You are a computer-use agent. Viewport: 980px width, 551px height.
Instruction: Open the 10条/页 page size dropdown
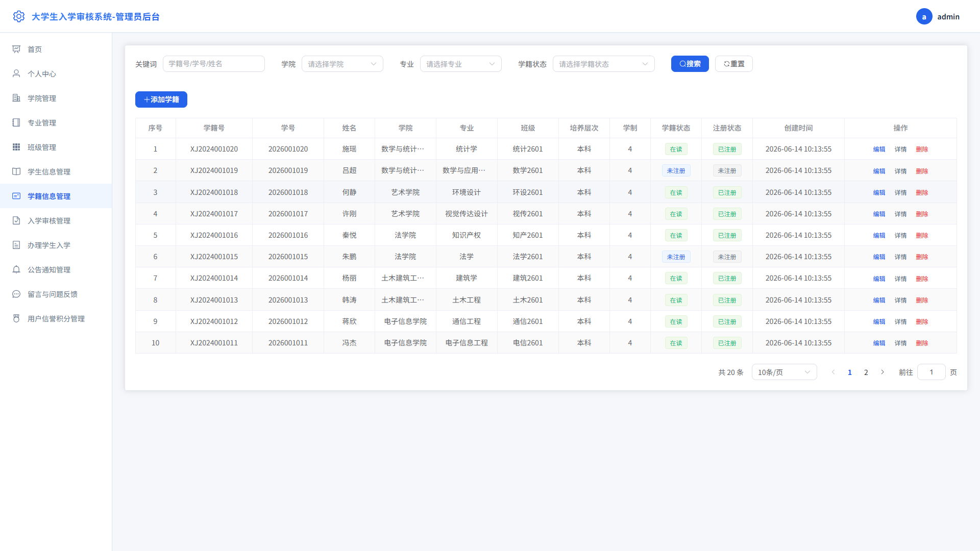coord(784,372)
